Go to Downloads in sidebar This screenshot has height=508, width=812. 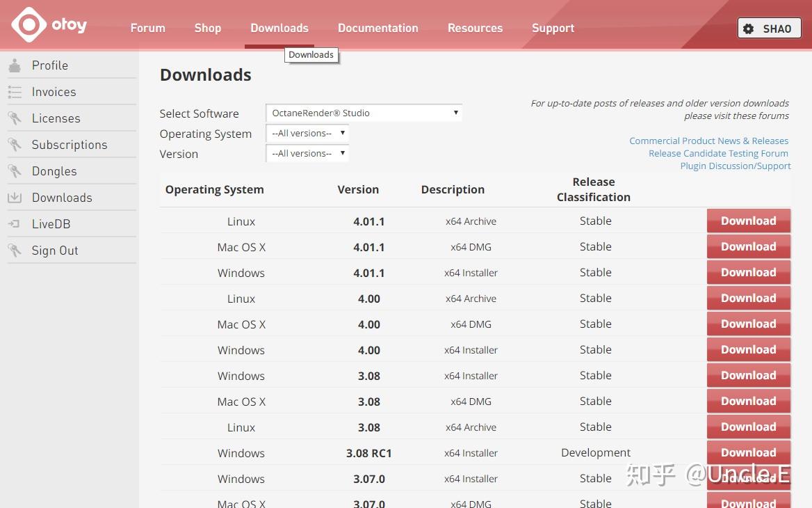point(62,198)
